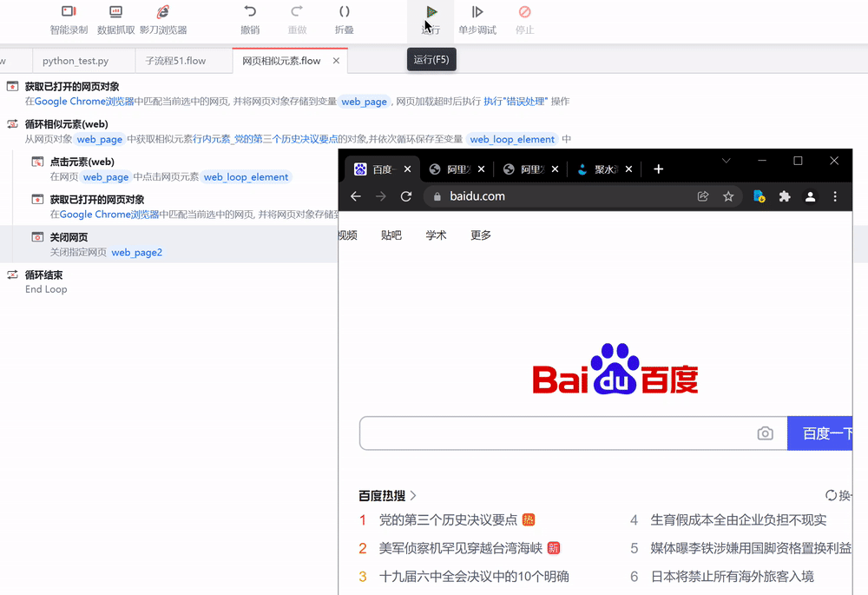Click the Baidu logo

pyautogui.click(x=615, y=369)
